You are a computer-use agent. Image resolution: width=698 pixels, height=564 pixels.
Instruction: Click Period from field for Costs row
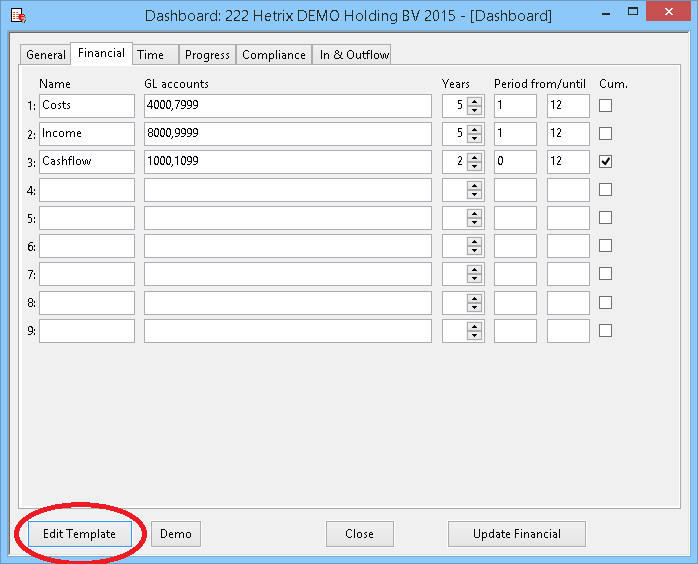pos(515,105)
